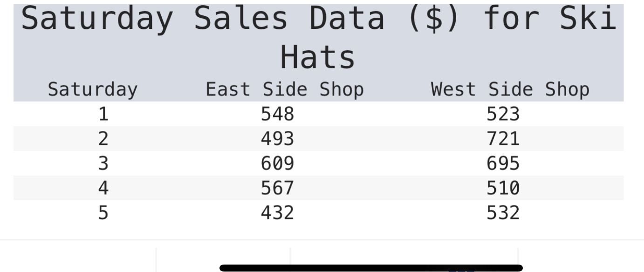644x272 pixels.
Task: Click West Side value 721
Action: coord(503,138)
